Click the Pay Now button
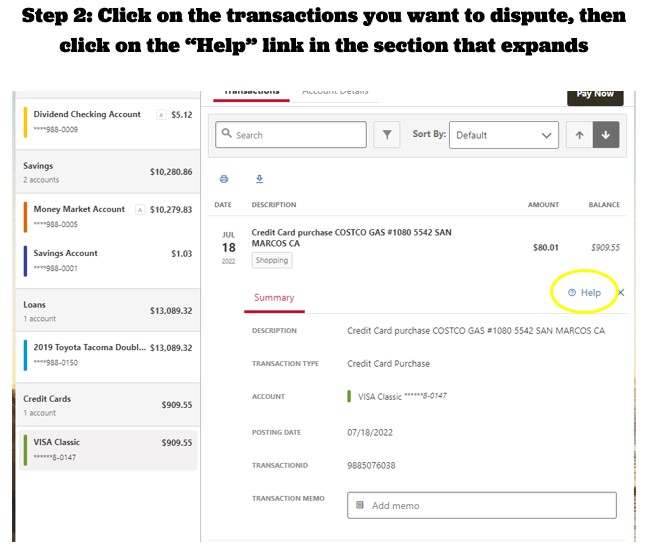 click(595, 97)
